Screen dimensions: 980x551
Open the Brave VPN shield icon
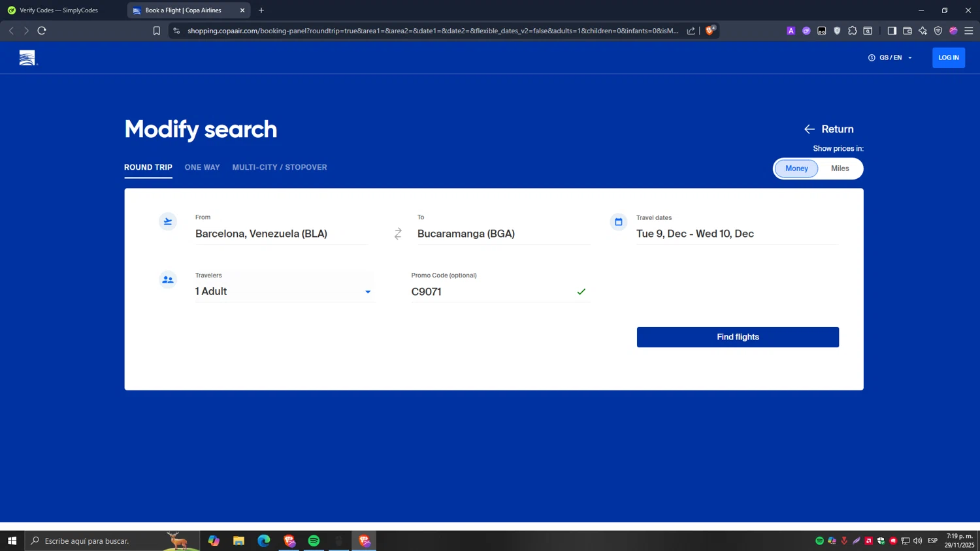(938, 31)
